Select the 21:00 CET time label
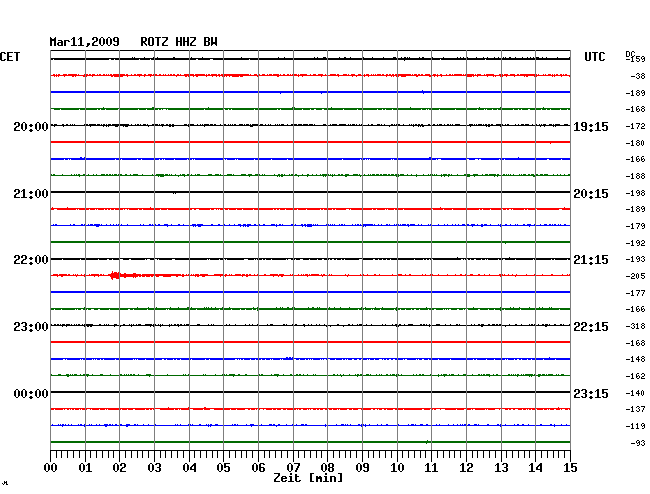This screenshot has width=650, height=494. pos(31,194)
